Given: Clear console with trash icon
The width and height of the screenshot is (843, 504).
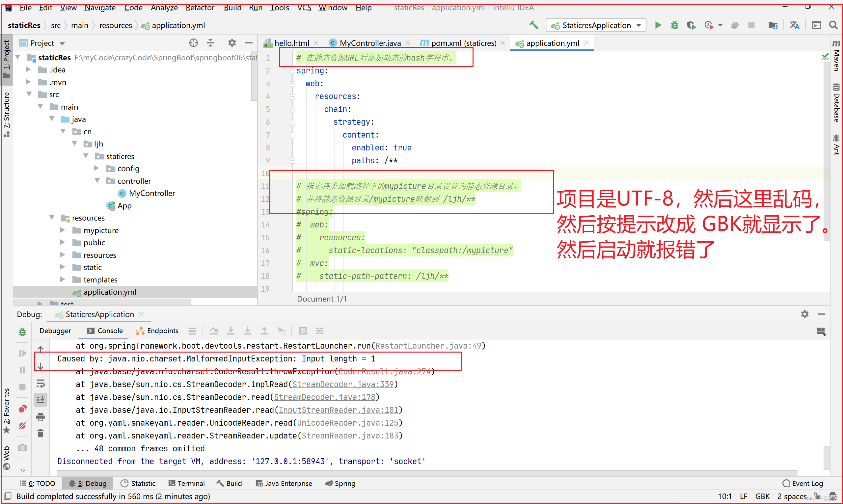Looking at the screenshot, I should pos(41,433).
